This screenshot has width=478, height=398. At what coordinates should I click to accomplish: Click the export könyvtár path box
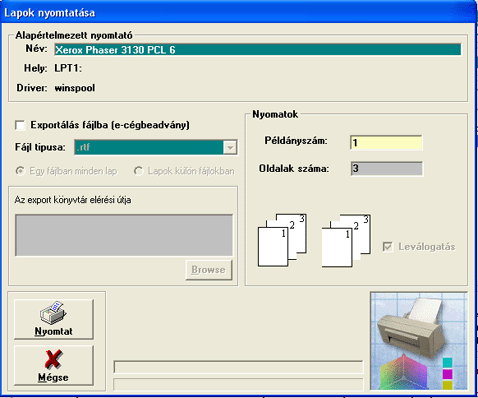click(124, 235)
